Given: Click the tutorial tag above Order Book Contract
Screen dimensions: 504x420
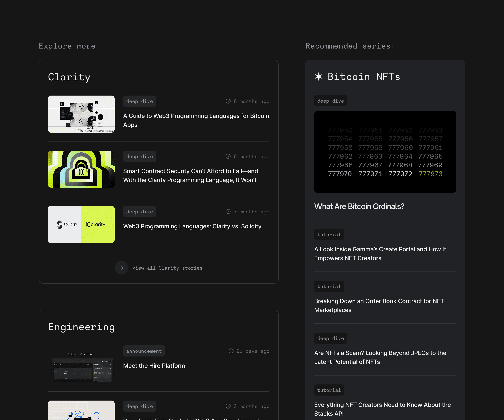Looking at the screenshot, I should click(x=329, y=286).
